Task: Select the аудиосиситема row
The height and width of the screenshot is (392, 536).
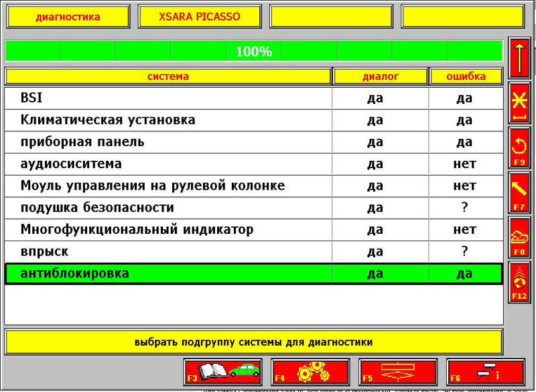Action: click(254, 164)
